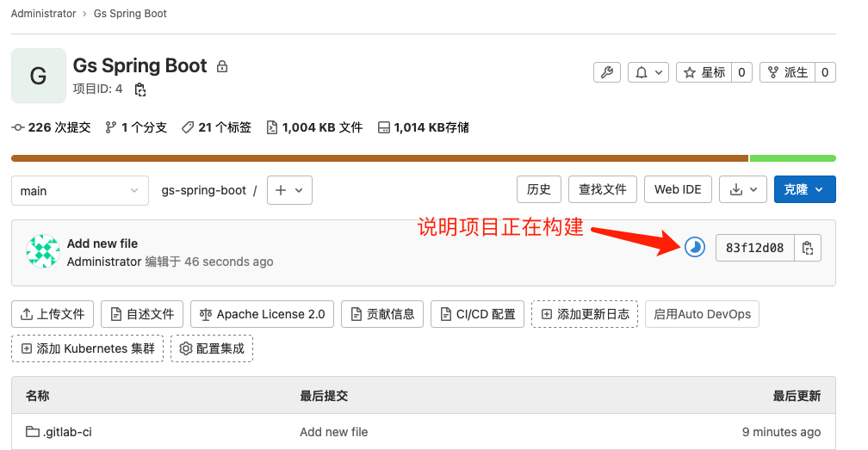
Task: Click the '46 seconds ago' timestamp
Action: coord(229,262)
